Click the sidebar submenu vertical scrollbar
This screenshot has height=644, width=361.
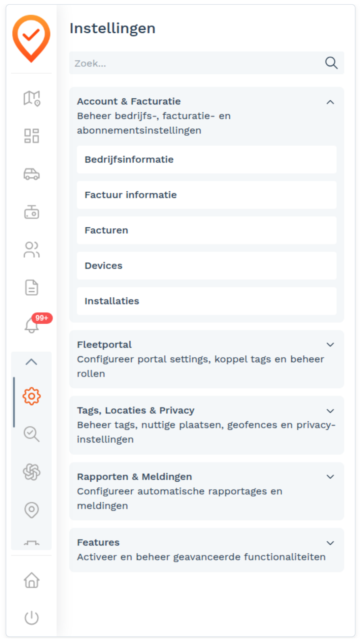(x=14, y=402)
